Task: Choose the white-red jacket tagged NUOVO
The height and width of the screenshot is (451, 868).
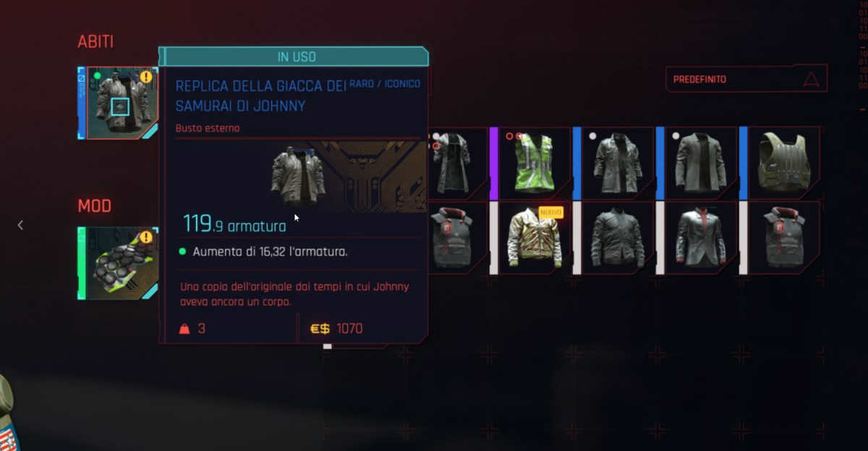Action: click(x=535, y=238)
